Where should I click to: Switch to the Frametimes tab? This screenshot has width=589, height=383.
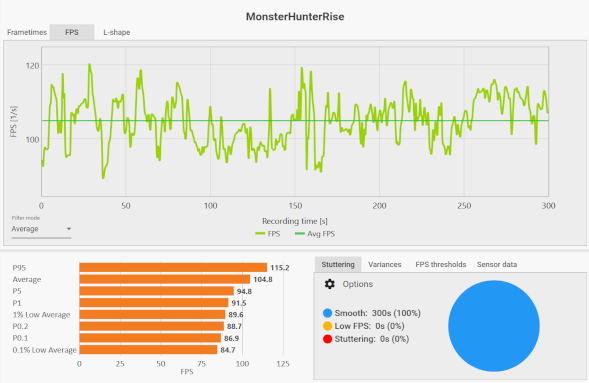coord(27,32)
